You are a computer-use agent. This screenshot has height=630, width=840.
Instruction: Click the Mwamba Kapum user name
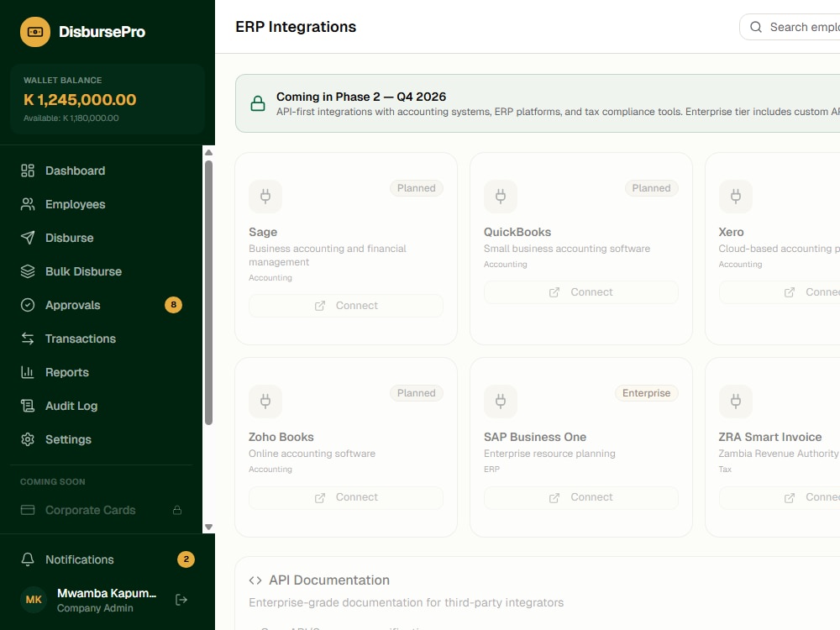pos(107,593)
